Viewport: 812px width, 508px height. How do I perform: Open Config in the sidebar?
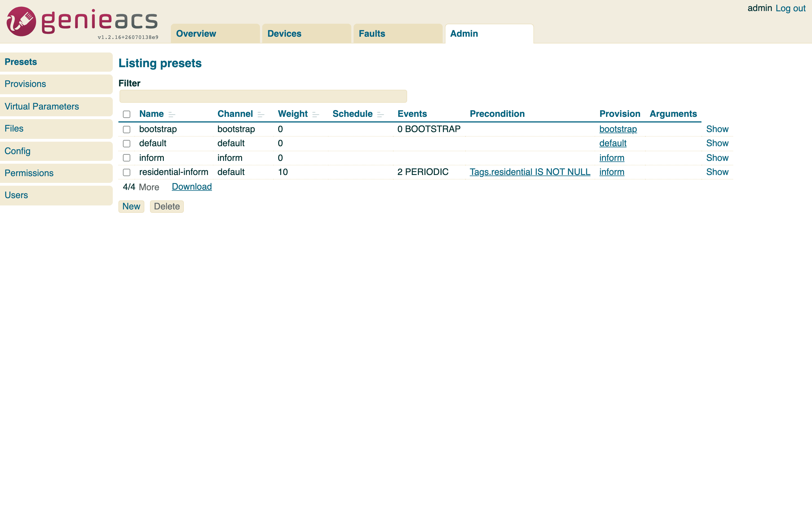pos(56,151)
